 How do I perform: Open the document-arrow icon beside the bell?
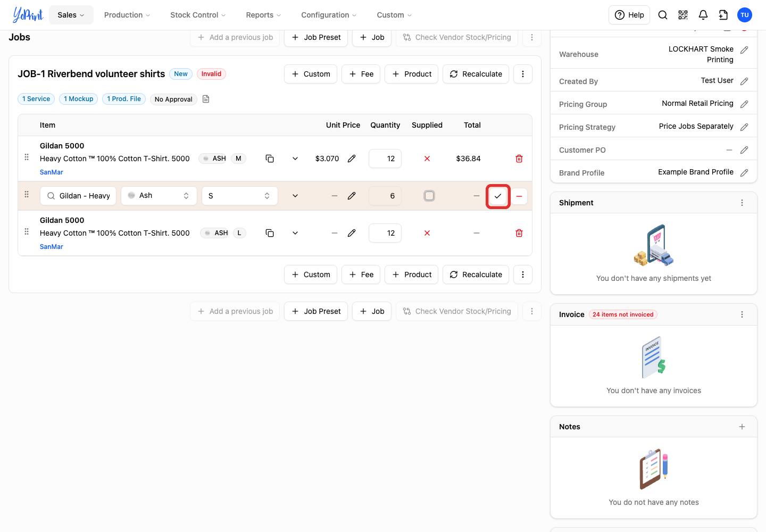(723, 15)
